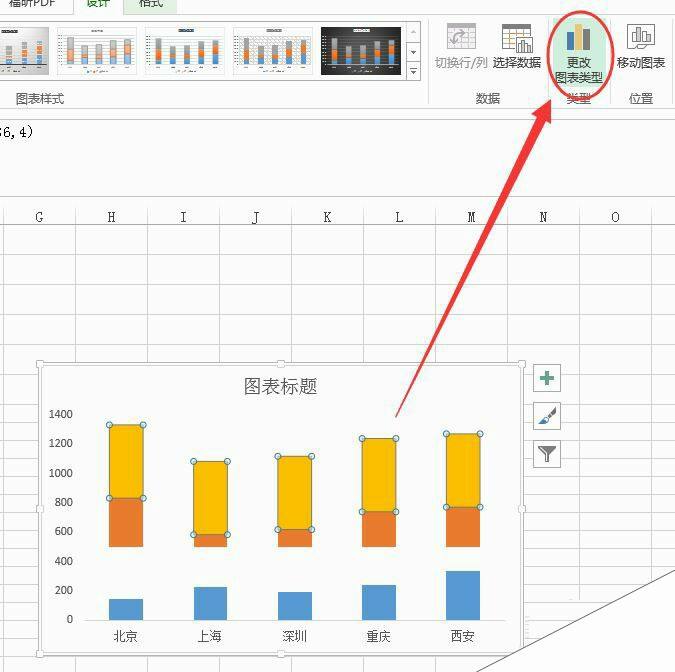Click the 上海 axis label

point(210,636)
